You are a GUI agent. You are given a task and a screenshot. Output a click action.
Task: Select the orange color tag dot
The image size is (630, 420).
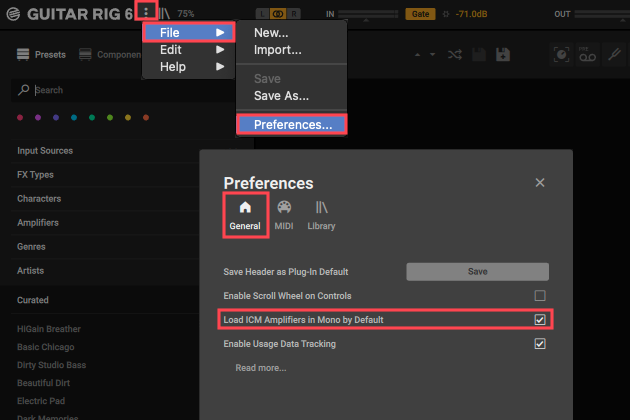pos(146,117)
